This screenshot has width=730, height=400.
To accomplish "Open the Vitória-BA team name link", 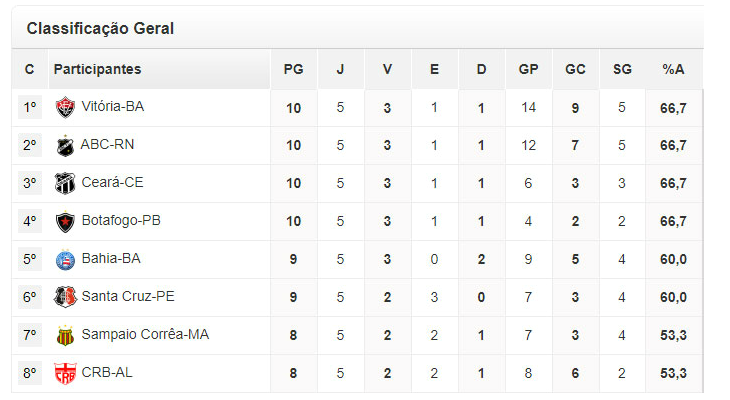I will pos(113,107).
